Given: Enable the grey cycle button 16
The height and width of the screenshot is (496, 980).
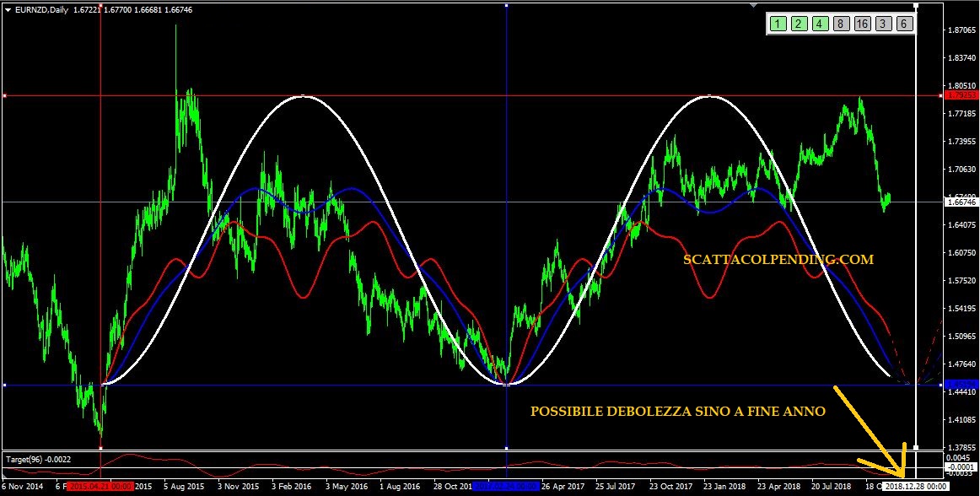Looking at the screenshot, I should 862,24.
